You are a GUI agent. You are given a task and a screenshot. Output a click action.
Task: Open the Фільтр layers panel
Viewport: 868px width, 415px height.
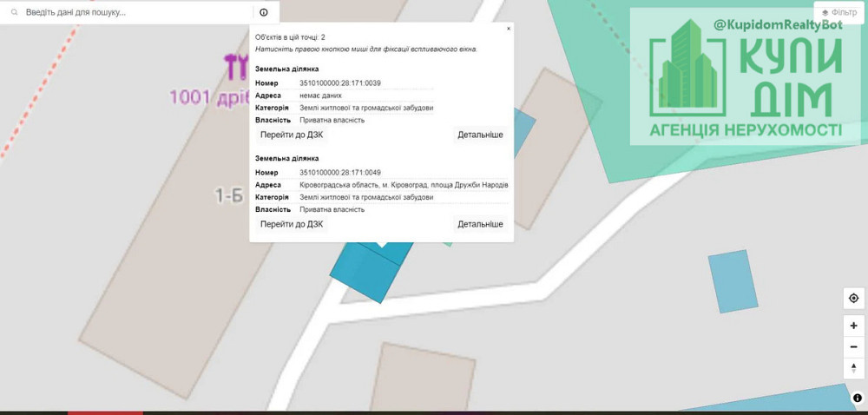[838, 13]
